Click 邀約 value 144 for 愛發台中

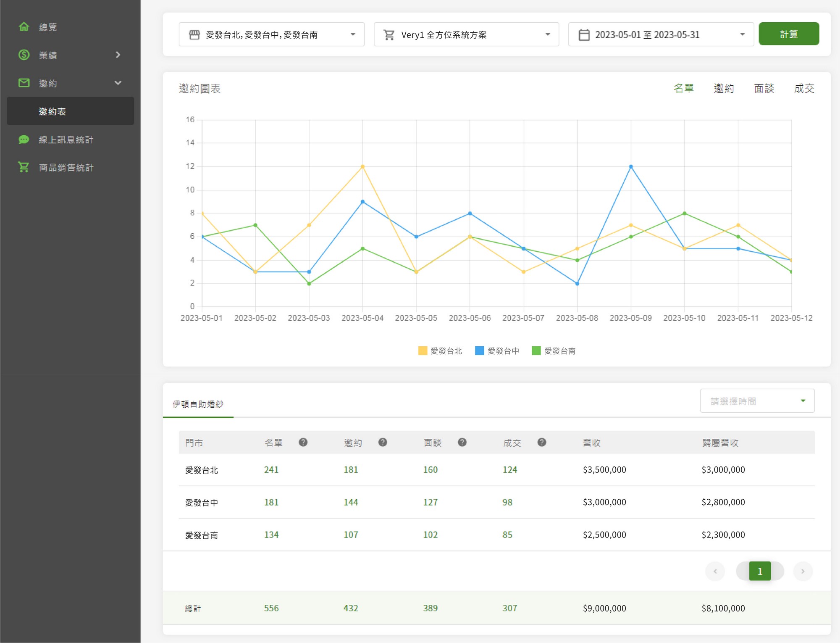click(351, 502)
